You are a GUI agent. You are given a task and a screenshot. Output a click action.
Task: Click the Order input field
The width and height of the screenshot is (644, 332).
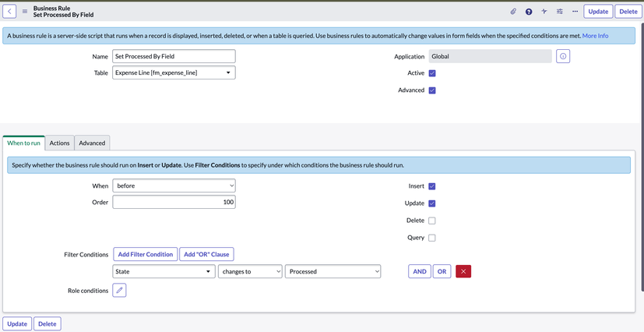[174, 202]
